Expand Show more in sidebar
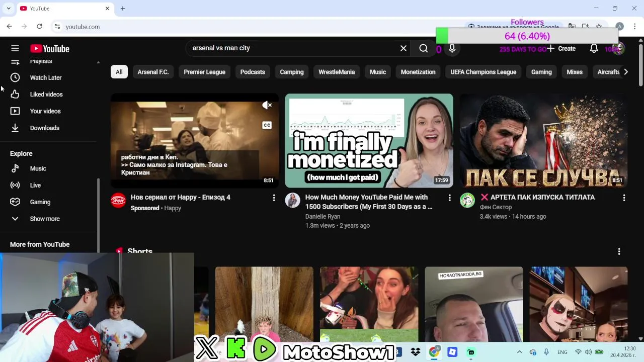Image resolution: width=644 pixels, height=362 pixels. pyautogui.click(x=46, y=219)
